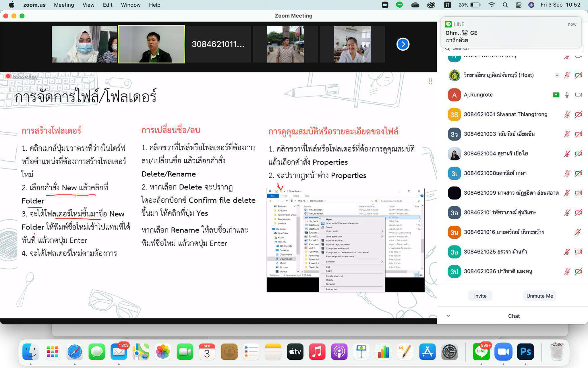Click the host's red recording indicator icon
The width and height of the screenshot is (588, 368).
pyautogui.click(x=557, y=75)
